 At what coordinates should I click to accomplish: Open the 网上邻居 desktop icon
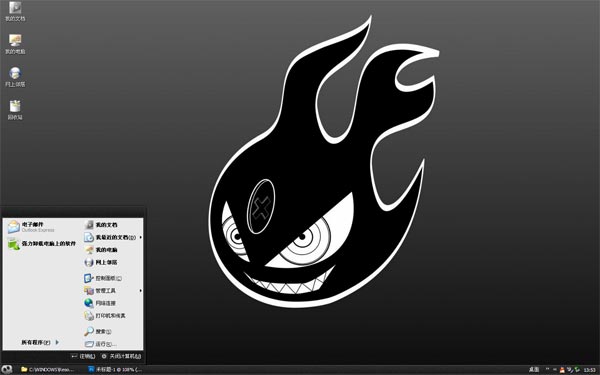(x=15, y=77)
